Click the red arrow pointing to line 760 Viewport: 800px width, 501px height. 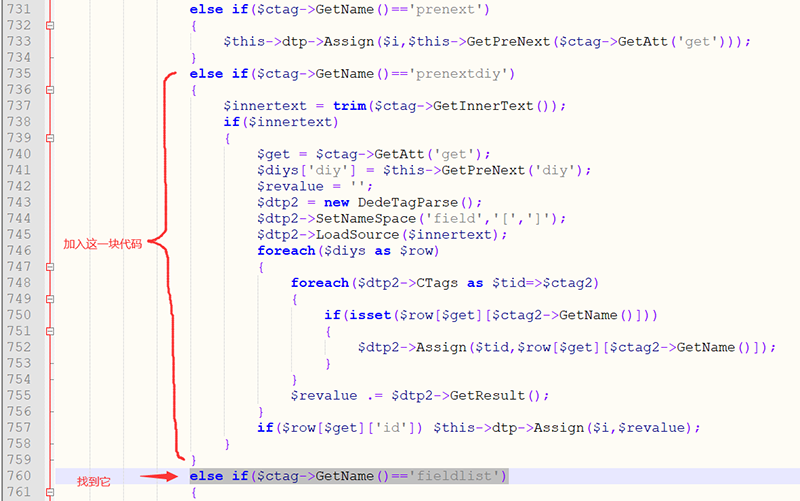click(158, 477)
